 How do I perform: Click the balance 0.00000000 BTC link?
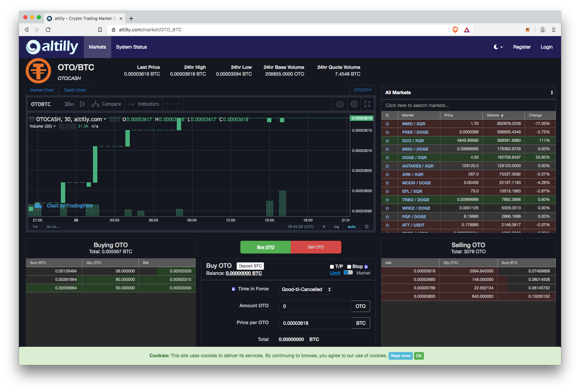(x=244, y=273)
